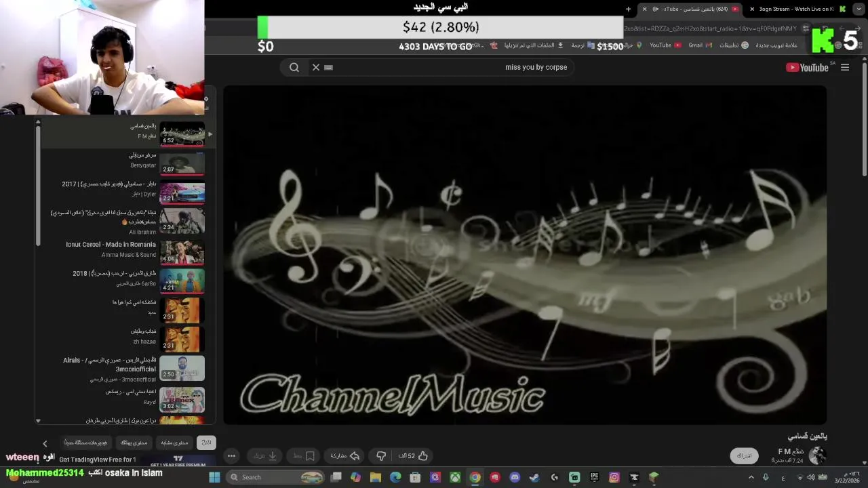Switch to Google Chrome in the taskbar
The image size is (868, 488).
point(475,477)
